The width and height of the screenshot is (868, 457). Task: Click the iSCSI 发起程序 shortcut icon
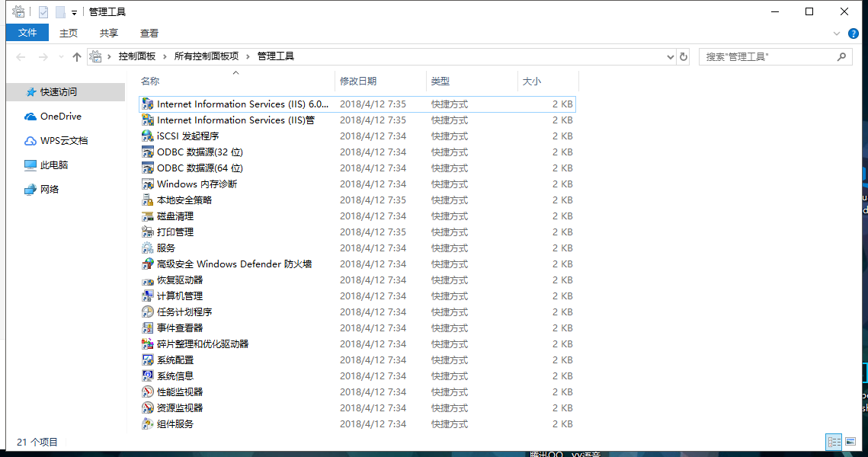[x=148, y=136]
